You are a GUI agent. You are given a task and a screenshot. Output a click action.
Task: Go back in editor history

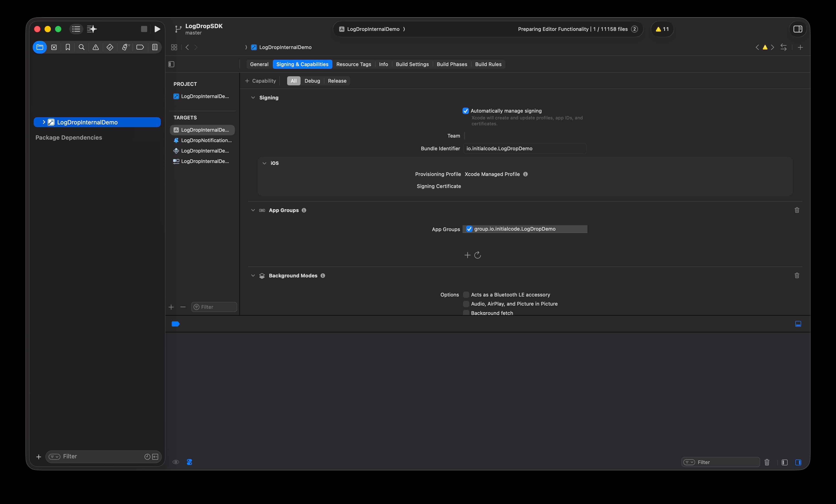(x=187, y=47)
